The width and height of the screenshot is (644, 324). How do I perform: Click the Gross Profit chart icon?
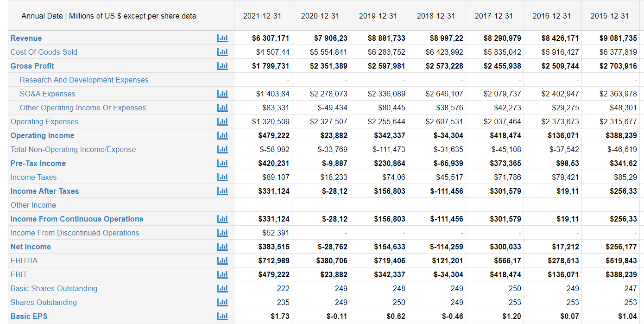222,66
